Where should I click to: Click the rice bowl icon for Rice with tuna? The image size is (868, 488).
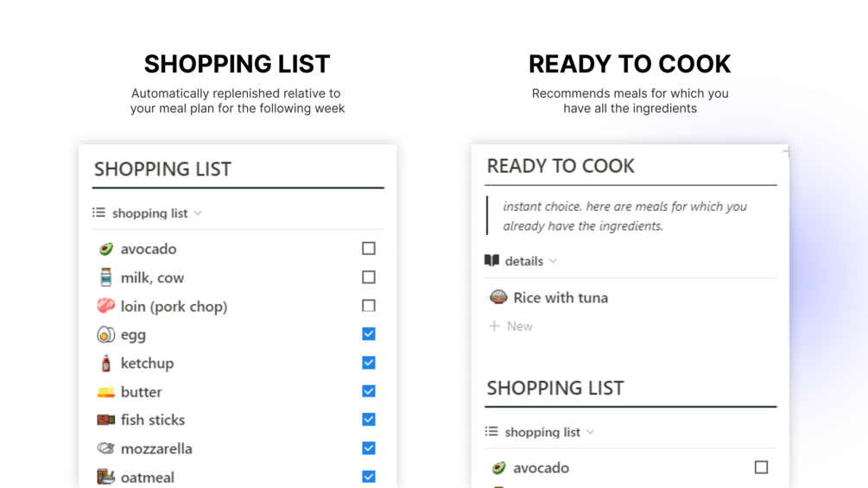(x=498, y=297)
